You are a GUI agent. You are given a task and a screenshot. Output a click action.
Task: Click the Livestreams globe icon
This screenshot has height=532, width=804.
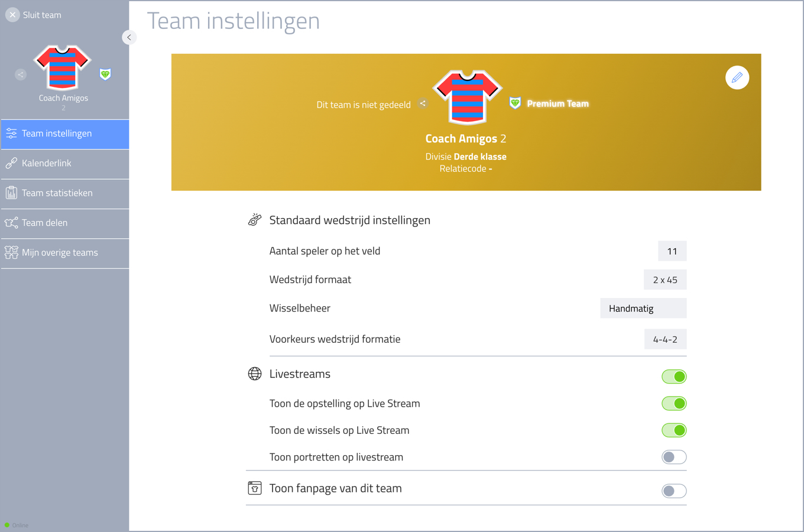tap(255, 374)
